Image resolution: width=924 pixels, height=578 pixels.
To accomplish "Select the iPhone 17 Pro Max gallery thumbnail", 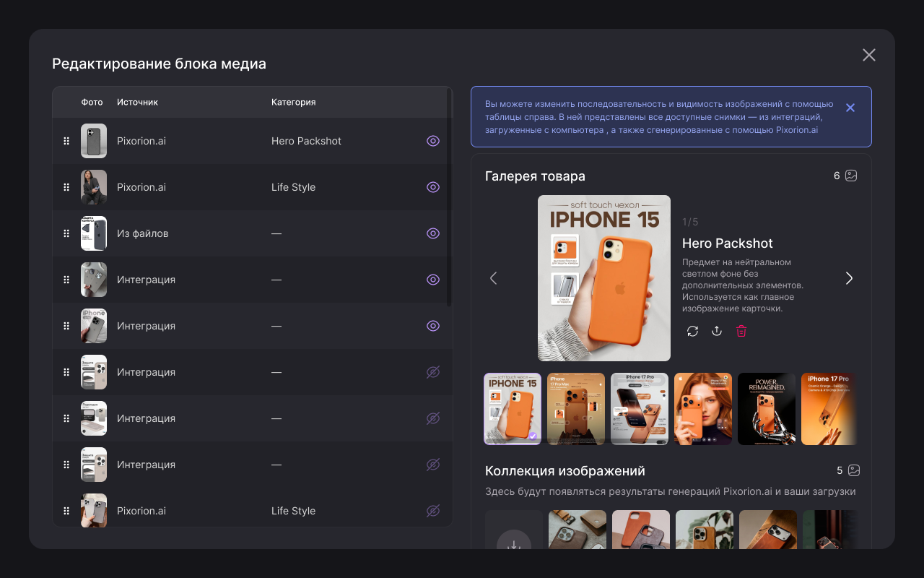I will [575, 409].
